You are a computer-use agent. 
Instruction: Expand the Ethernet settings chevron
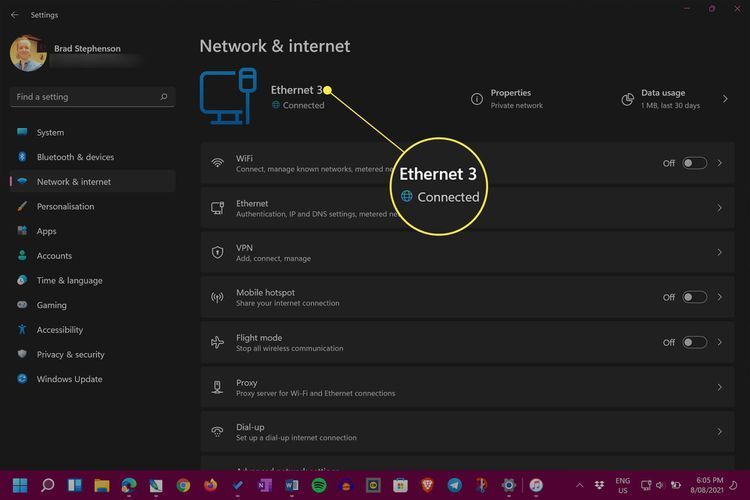[719, 208]
